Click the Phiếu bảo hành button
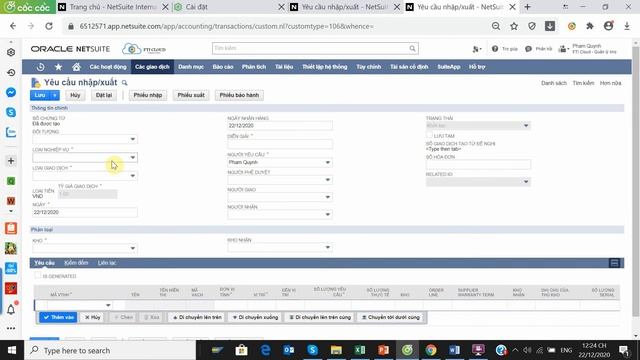The image size is (640, 360). point(239,95)
